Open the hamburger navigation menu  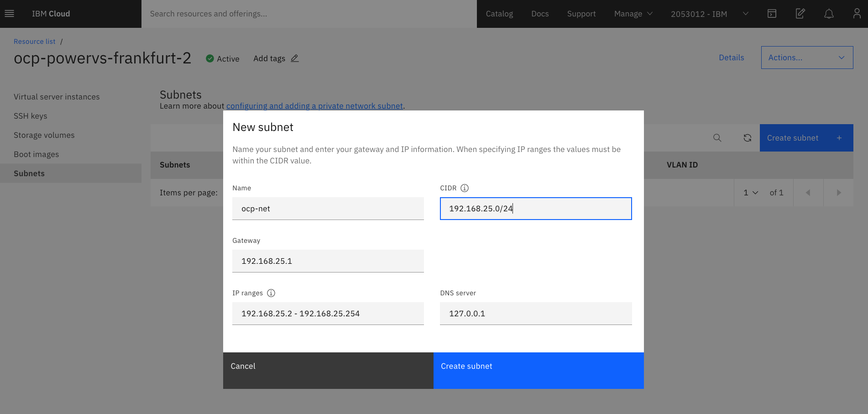coord(9,14)
